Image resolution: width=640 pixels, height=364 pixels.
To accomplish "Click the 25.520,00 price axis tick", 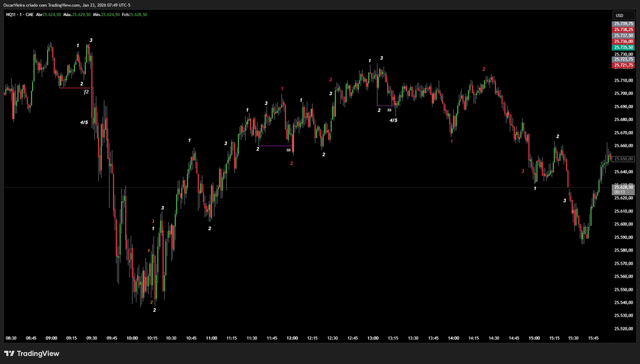I will 623,329.
